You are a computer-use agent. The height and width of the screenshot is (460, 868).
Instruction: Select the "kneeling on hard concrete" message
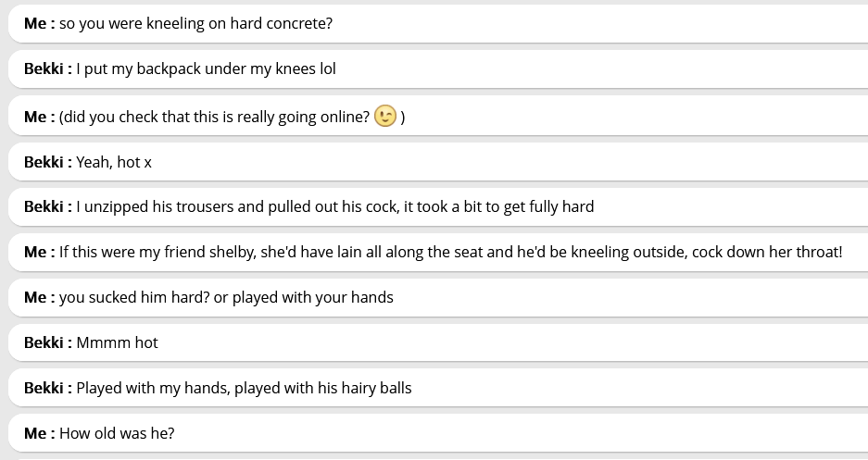pyautogui.click(x=195, y=23)
